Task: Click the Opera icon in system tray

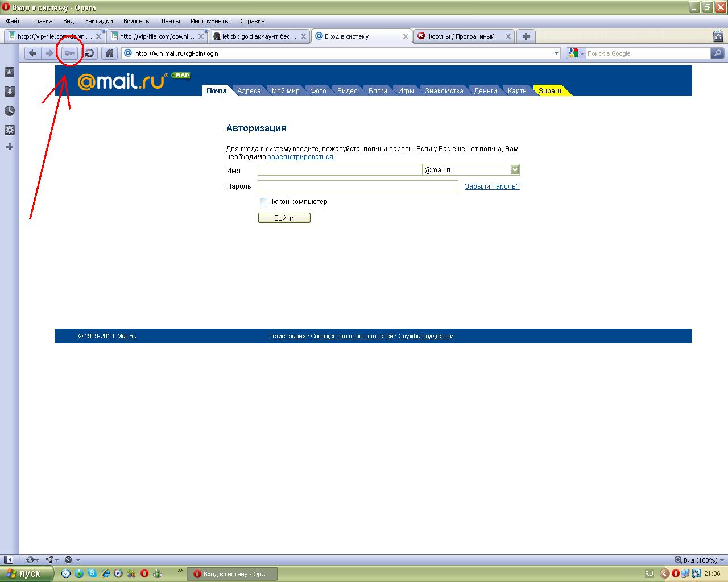Action: [x=676, y=573]
